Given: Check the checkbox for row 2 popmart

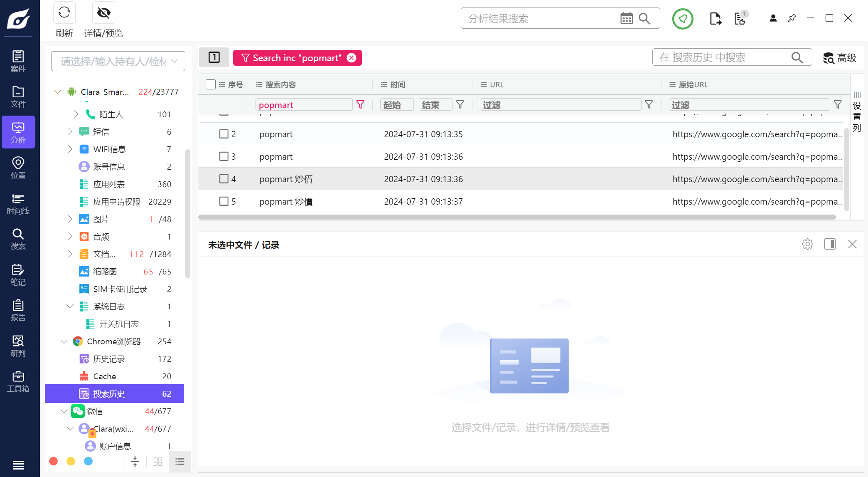Looking at the screenshot, I should 224,134.
